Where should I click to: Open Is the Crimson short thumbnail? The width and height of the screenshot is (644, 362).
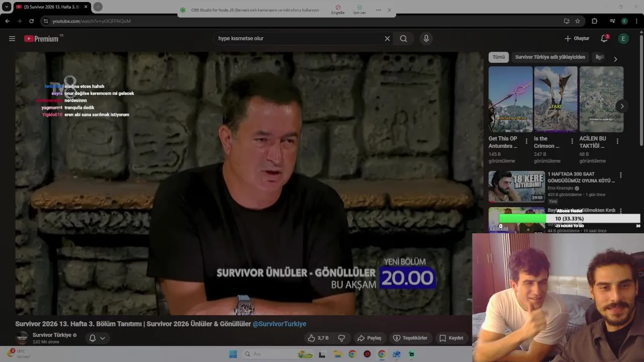(x=555, y=100)
